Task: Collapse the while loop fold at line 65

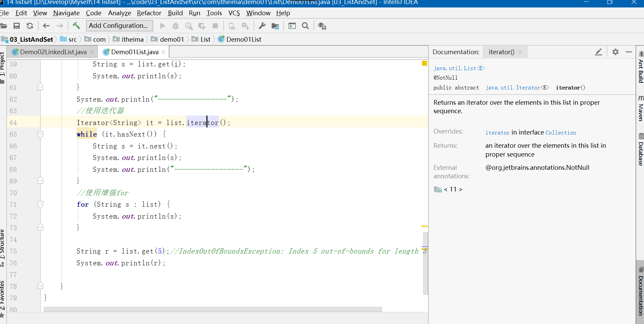Action: click(40, 134)
